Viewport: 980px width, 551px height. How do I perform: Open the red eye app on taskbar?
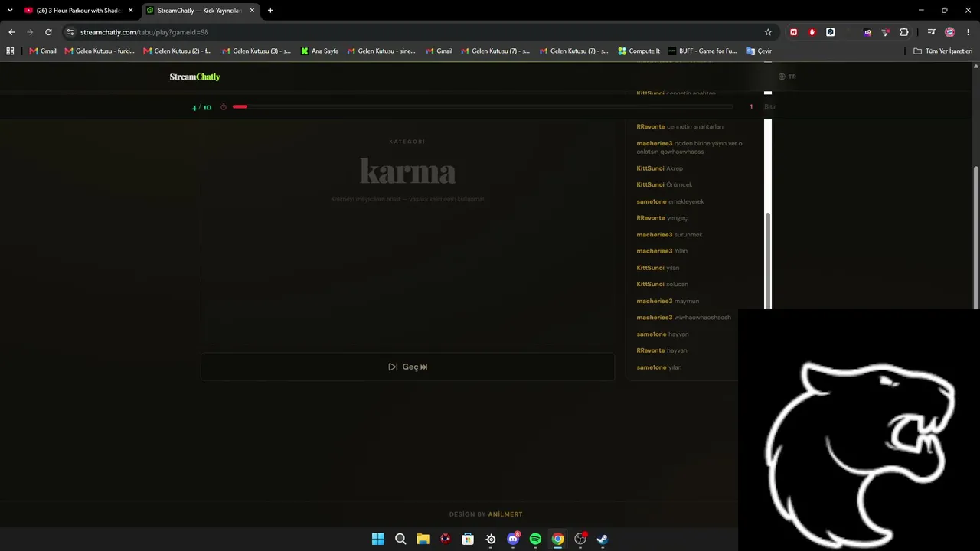[x=446, y=539]
